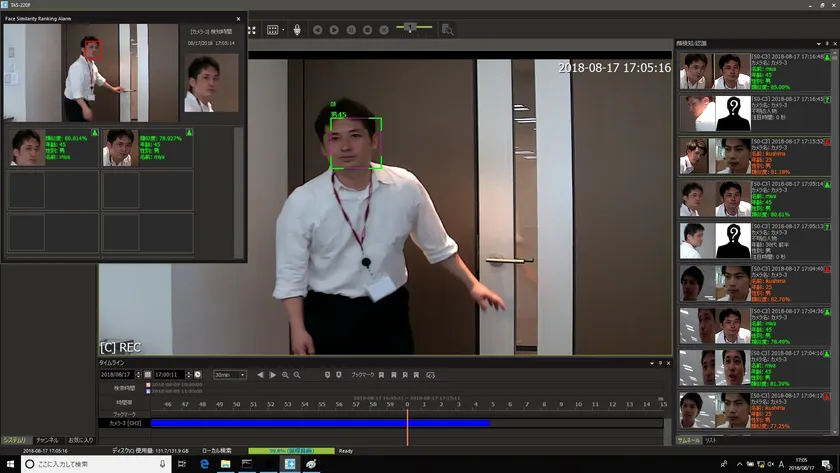This screenshot has width=840, height=473.
Task: Click the reverse play button in the toolbar
Action: point(318,30)
